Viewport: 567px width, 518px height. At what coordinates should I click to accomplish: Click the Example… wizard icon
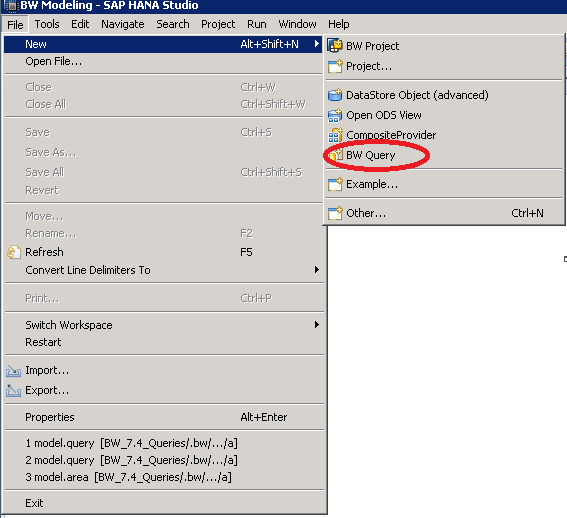coord(335,184)
